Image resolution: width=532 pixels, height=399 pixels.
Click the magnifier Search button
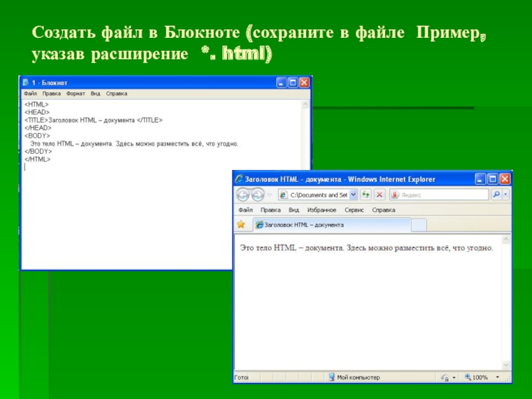pyautogui.click(x=496, y=194)
